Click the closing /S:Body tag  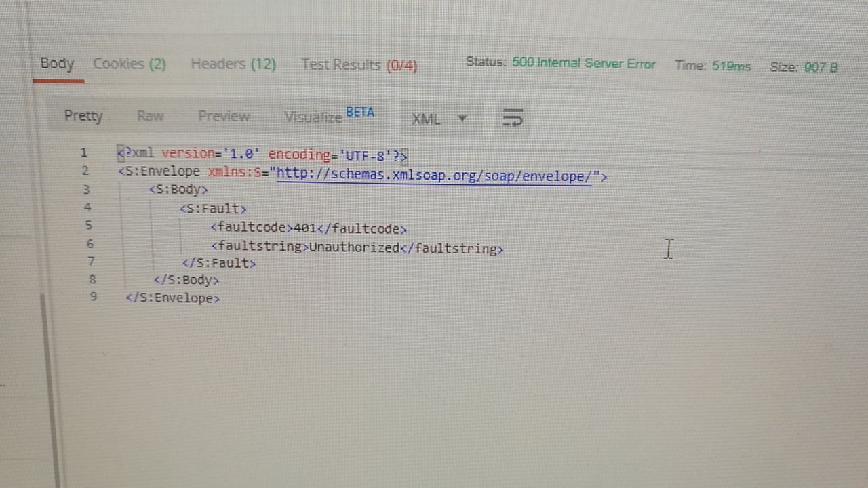186,279
